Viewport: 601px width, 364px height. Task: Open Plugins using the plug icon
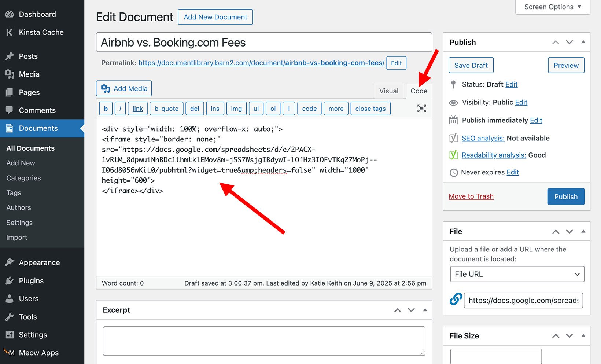(x=9, y=280)
